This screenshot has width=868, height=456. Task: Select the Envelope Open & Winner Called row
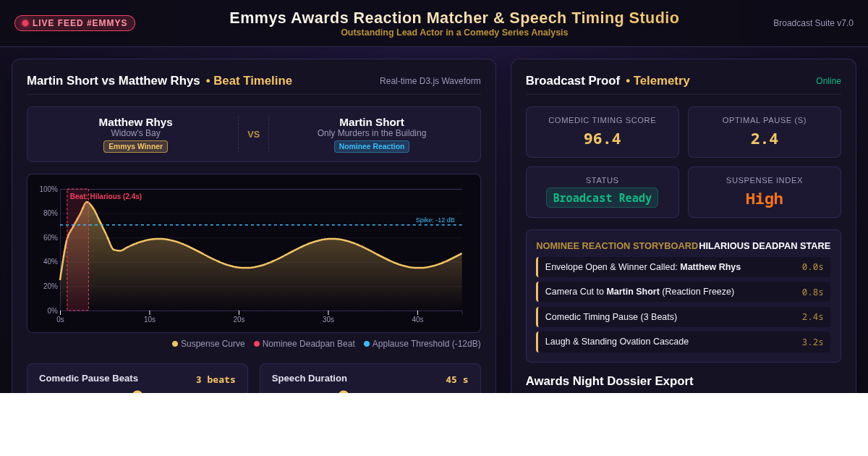click(683, 267)
